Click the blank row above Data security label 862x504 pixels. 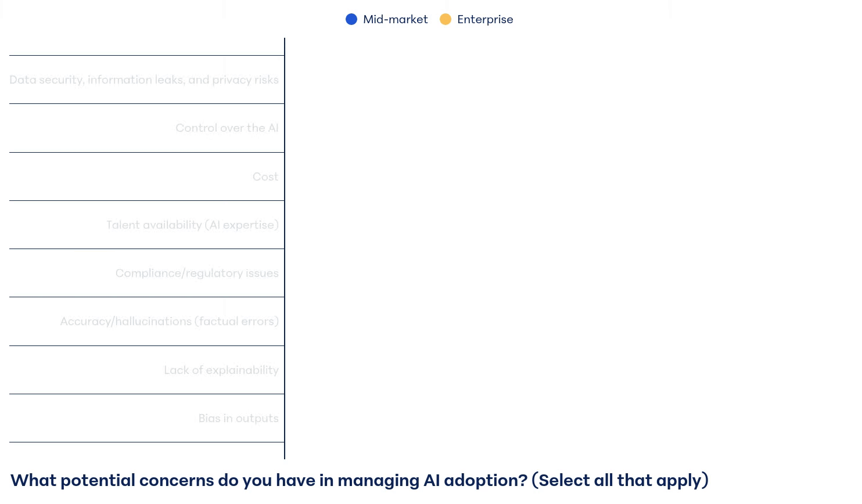[146, 46]
